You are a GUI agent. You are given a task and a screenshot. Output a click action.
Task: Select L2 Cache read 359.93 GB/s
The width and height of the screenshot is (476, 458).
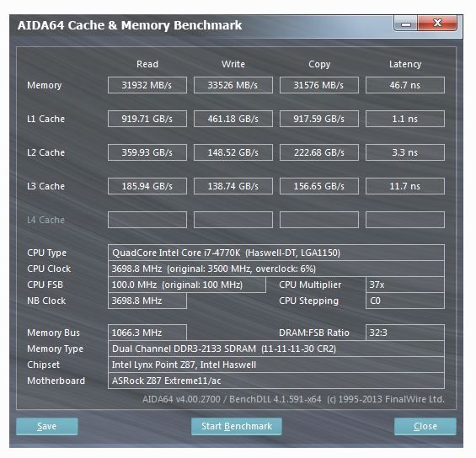point(147,152)
